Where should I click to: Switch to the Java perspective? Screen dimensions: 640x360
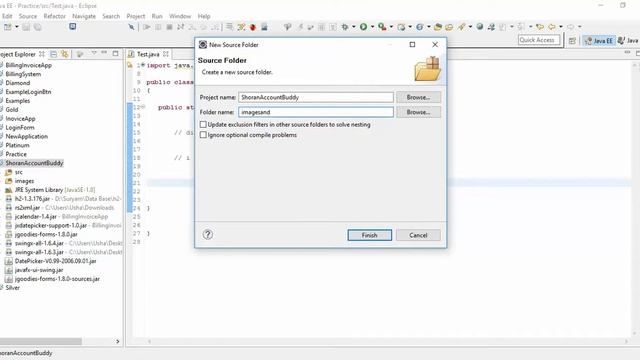629,40
